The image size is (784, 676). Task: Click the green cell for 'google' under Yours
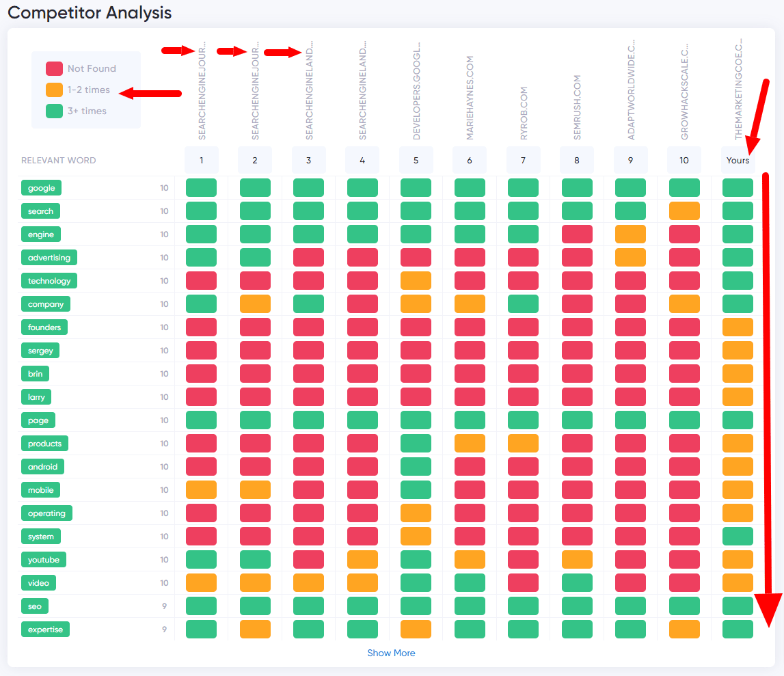tap(738, 187)
